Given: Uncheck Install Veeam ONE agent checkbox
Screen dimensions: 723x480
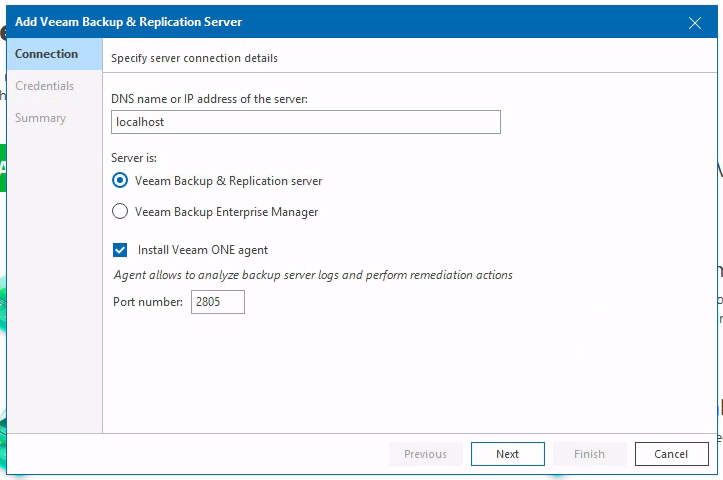Looking at the screenshot, I should click(120, 250).
